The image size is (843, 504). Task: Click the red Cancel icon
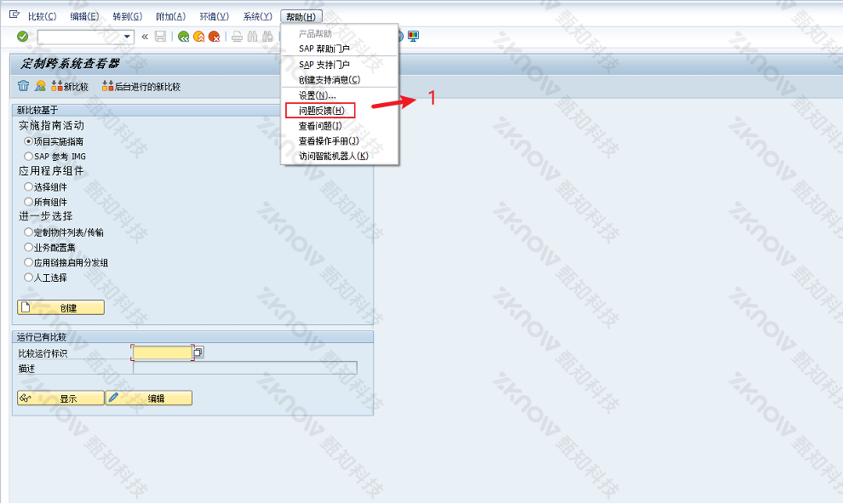[214, 37]
